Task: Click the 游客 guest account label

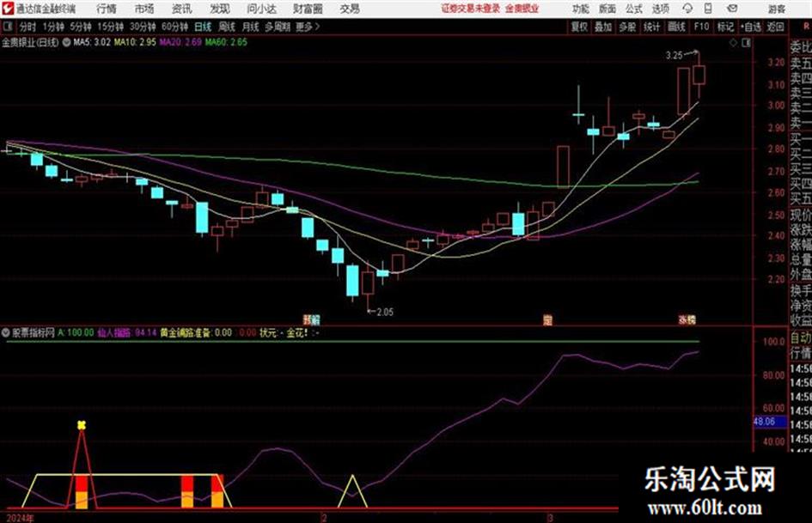Action: pos(776,9)
